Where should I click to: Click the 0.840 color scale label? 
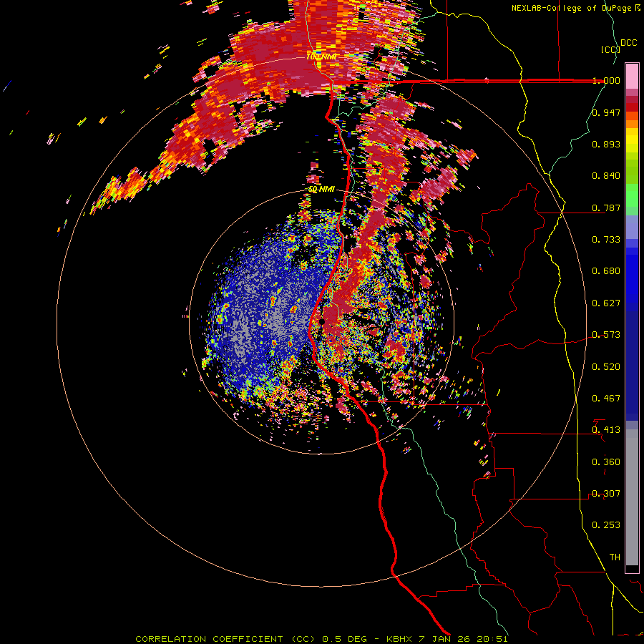606,176
